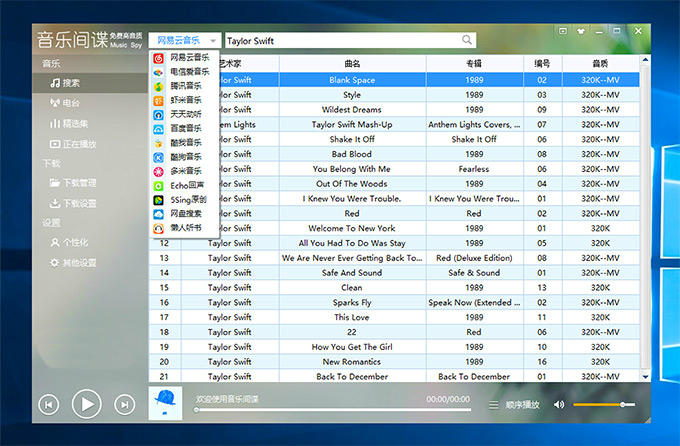Image resolution: width=680 pixels, height=446 pixels.
Task: Pick 天天动听 from the source list
Action: 184,115
